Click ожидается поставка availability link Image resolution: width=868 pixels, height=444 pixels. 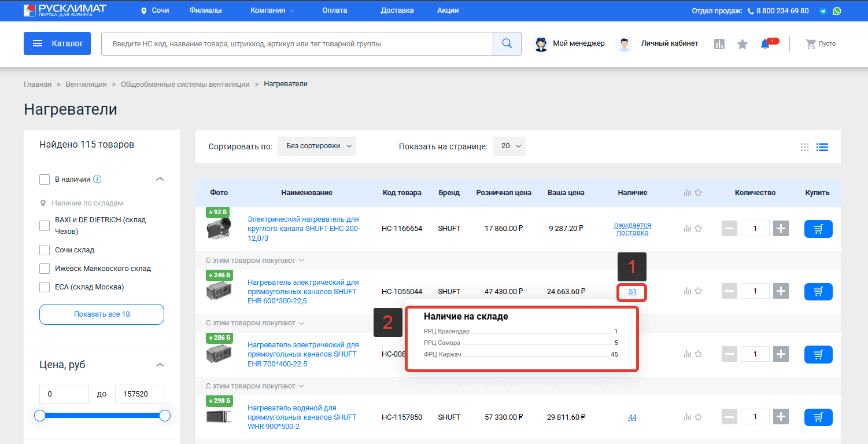tap(633, 229)
